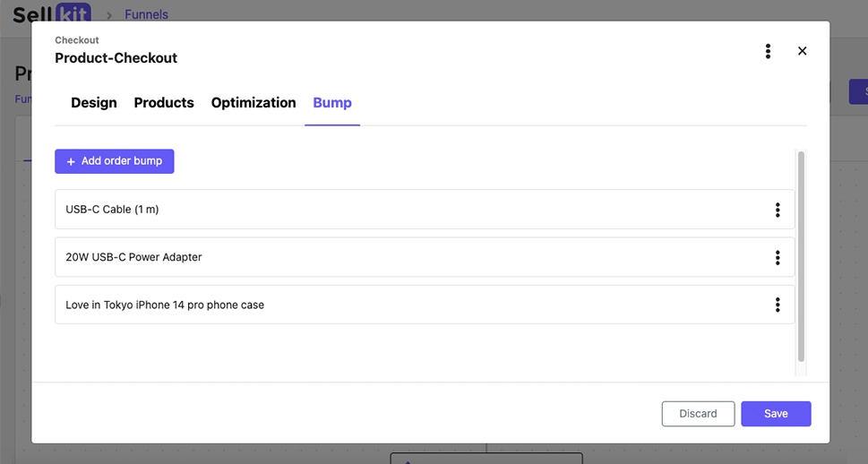The height and width of the screenshot is (464, 868).
Task: Close the Product-Checkout dialog
Action: click(x=803, y=51)
